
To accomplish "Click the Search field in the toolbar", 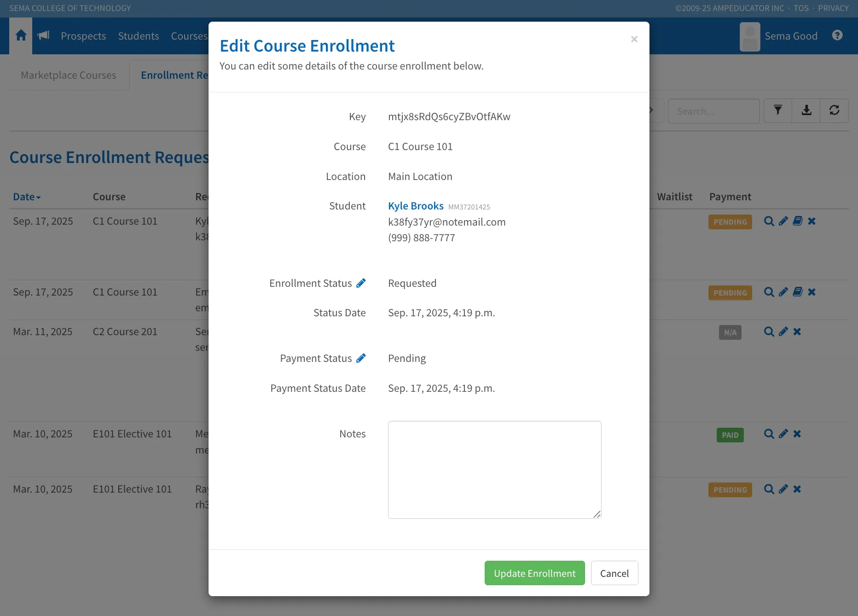I will tap(713, 111).
